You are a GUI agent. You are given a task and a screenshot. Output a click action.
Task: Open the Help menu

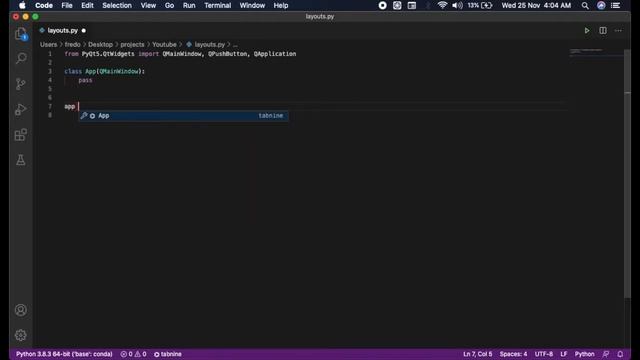click(281, 6)
